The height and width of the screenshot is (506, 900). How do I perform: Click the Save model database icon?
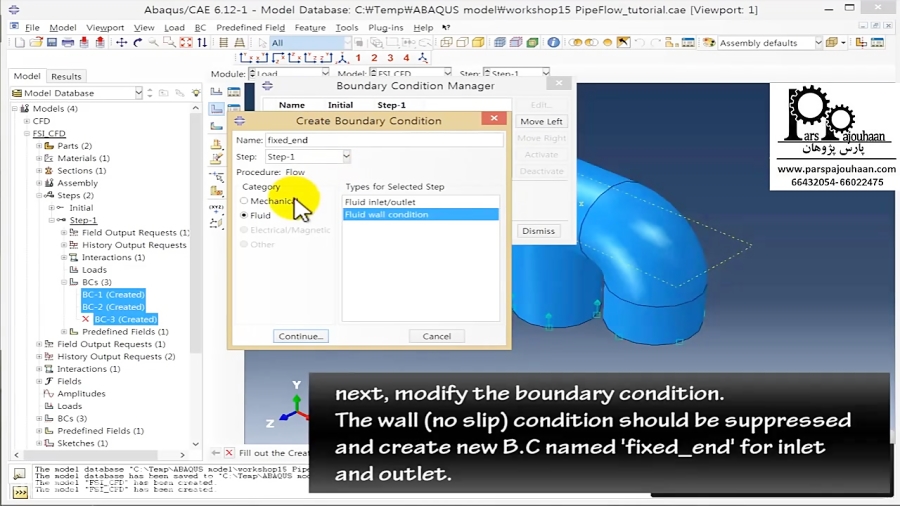coord(52,43)
